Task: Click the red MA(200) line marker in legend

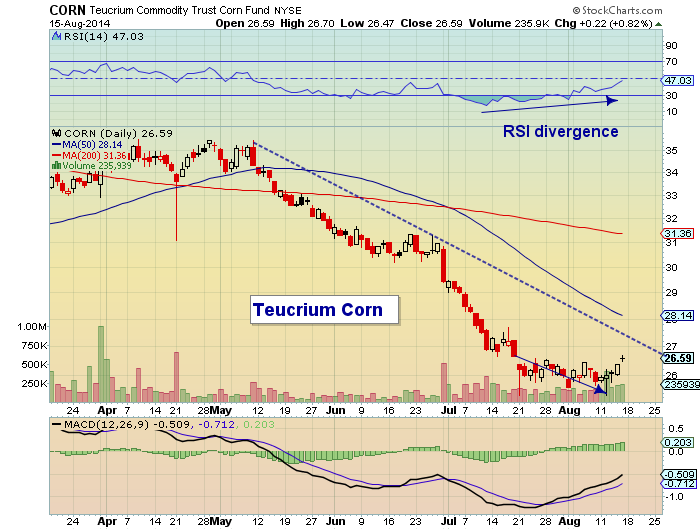Action: click(56, 155)
